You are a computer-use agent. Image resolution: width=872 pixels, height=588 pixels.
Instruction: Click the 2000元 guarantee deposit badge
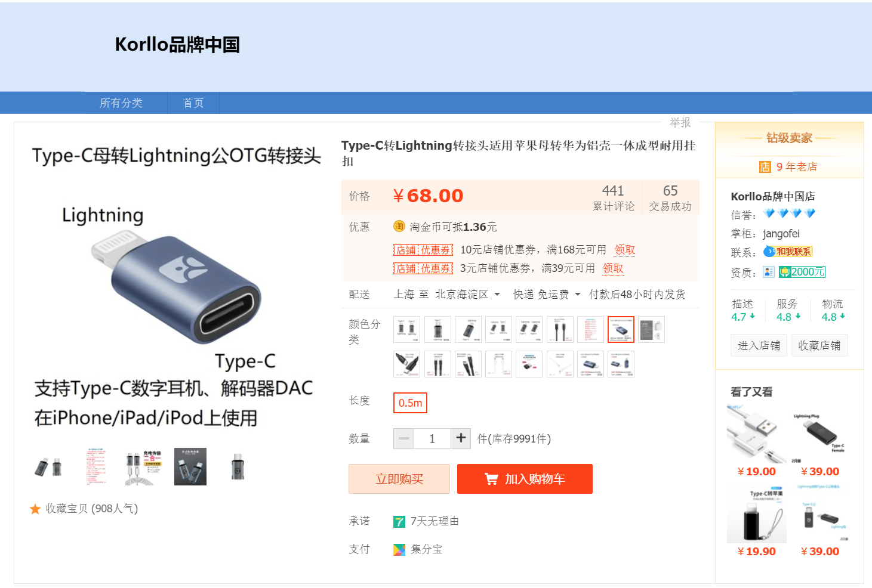tap(802, 272)
